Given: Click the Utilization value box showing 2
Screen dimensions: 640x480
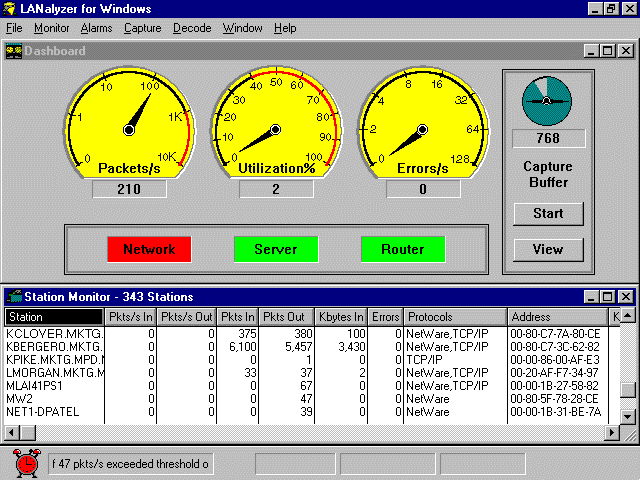Looking at the screenshot, I should (276, 189).
